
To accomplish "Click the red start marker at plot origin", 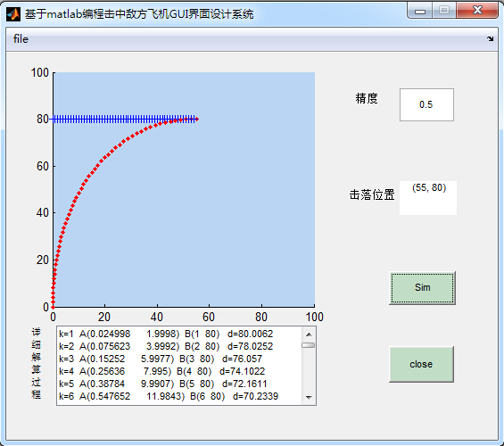I will (53, 307).
